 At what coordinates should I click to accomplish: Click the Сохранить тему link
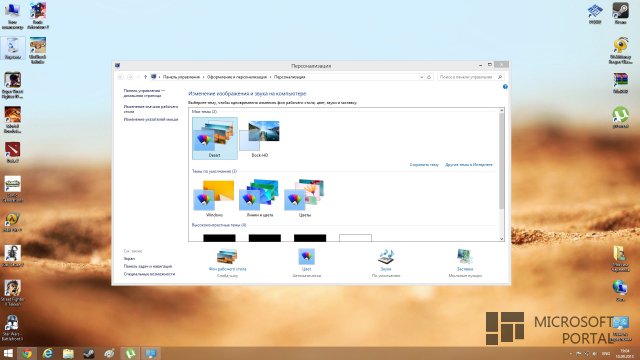click(424, 164)
